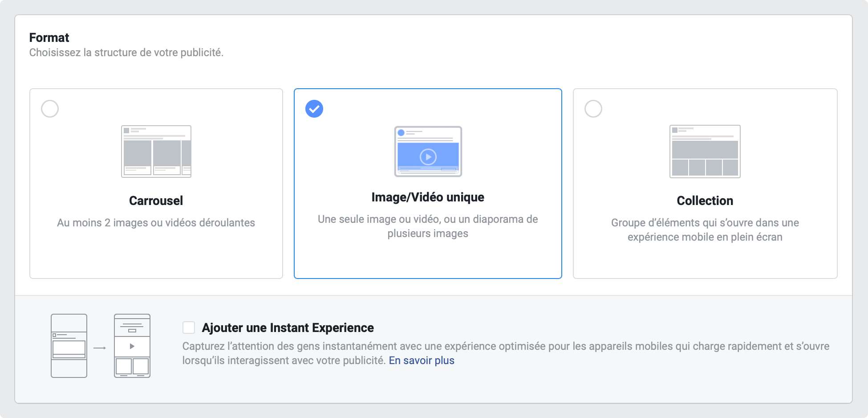This screenshot has width=868, height=418.
Task: Click the Instant Experience fullscreen phone icon
Action: pyautogui.click(x=132, y=346)
